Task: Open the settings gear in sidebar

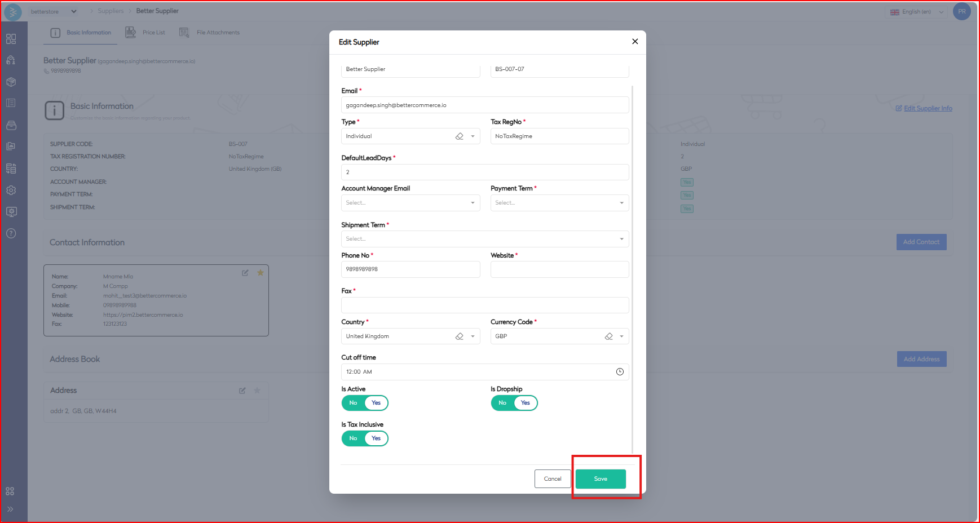Action: point(11,190)
